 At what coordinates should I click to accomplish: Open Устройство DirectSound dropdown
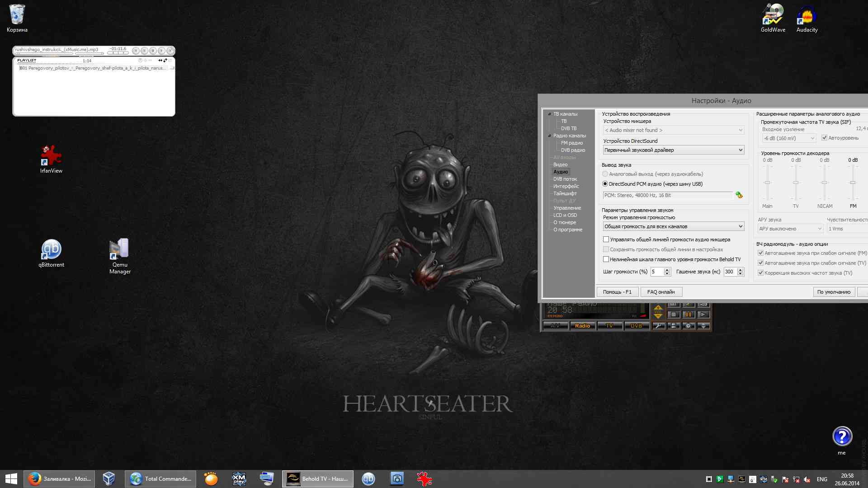click(x=673, y=150)
